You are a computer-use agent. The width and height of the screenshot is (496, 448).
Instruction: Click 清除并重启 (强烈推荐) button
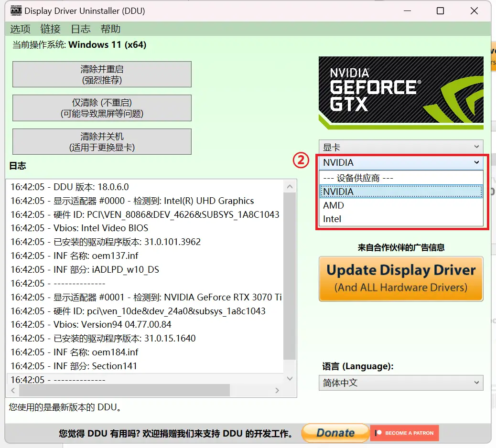102,75
